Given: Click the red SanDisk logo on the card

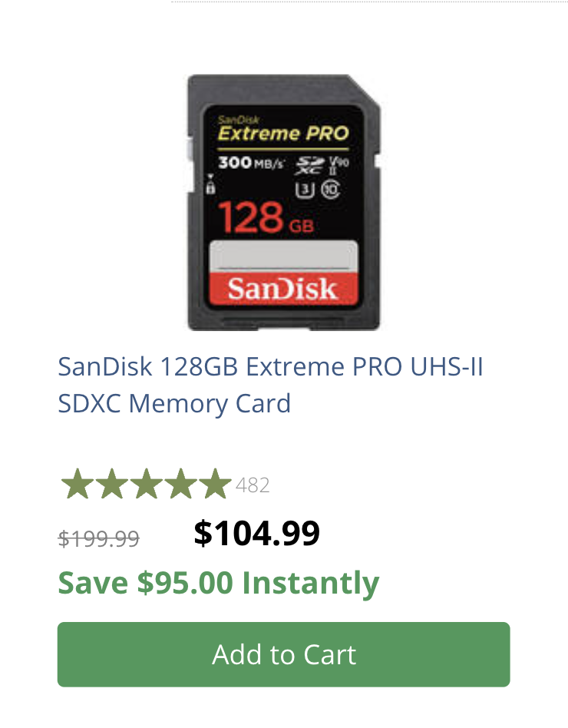Looking at the screenshot, I should (x=282, y=289).
